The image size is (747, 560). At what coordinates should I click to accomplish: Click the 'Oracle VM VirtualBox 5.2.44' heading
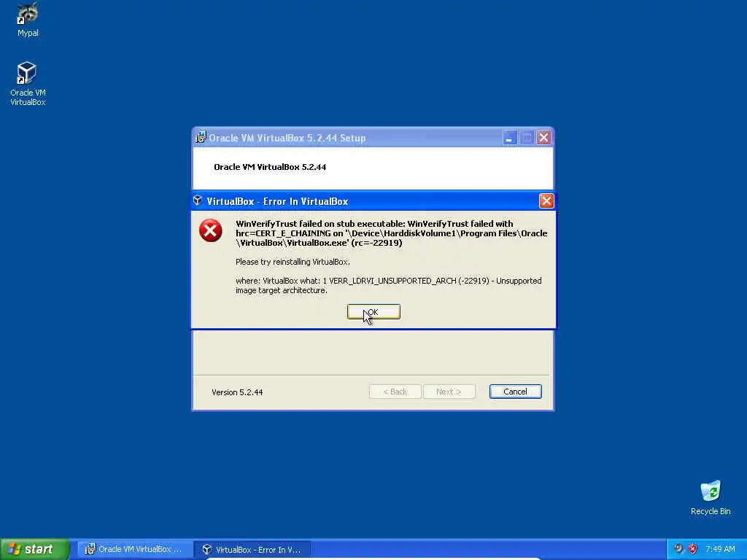pyautogui.click(x=270, y=167)
